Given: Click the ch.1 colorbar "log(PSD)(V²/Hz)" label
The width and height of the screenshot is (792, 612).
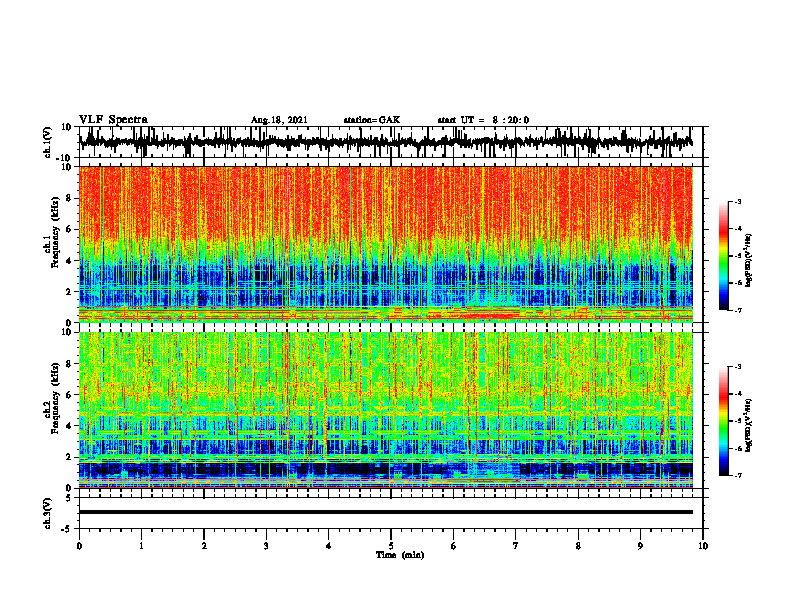Looking at the screenshot, I should pos(749,261).
